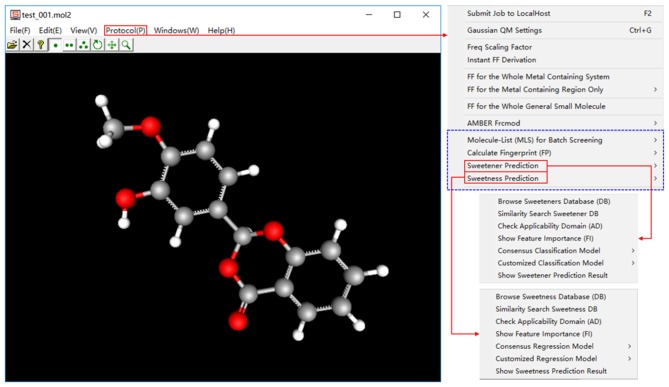Open Gaussian QM Settings

point(504,30)
